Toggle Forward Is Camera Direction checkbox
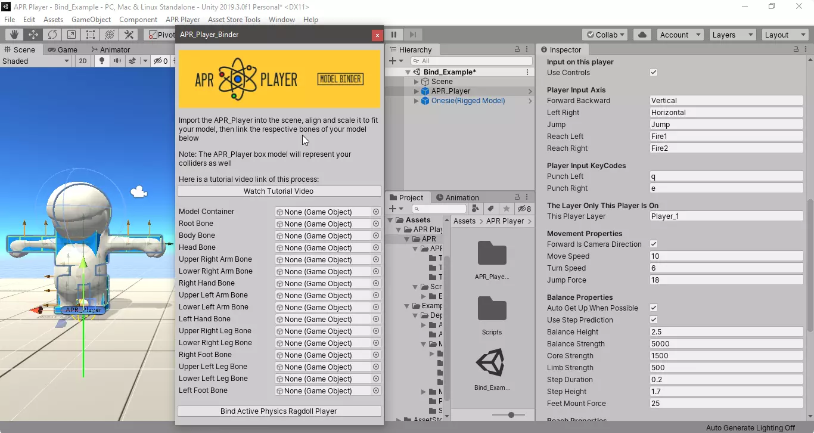Screen dimensions: 814x433 654,244
